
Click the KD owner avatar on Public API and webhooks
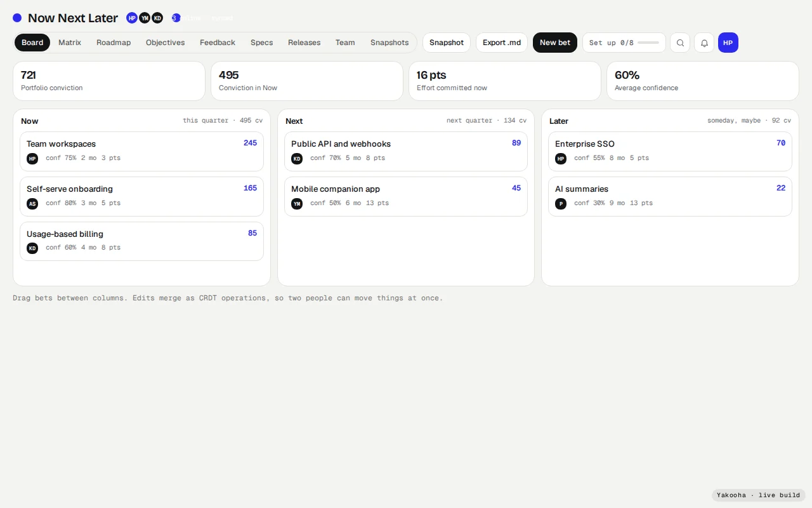point(297,158)
